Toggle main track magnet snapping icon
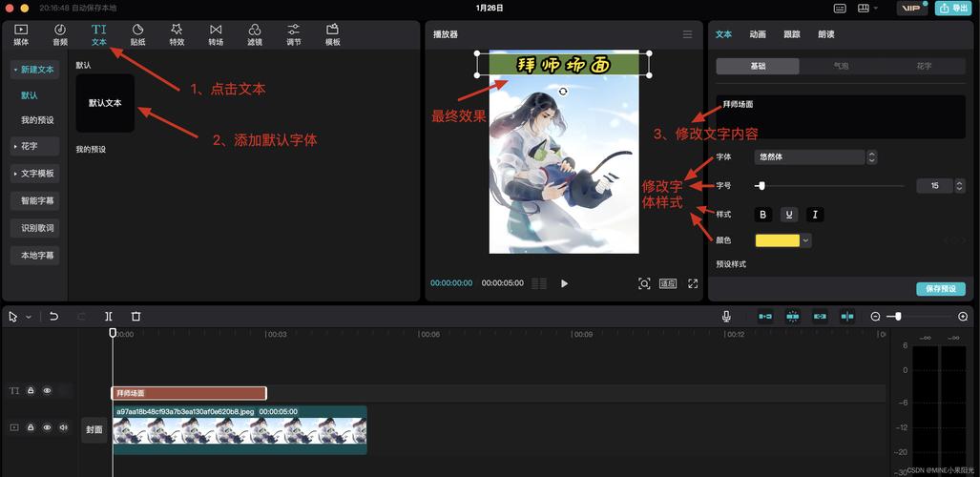The height and width of the screenshot is (477, 980). tap(765, 317)
